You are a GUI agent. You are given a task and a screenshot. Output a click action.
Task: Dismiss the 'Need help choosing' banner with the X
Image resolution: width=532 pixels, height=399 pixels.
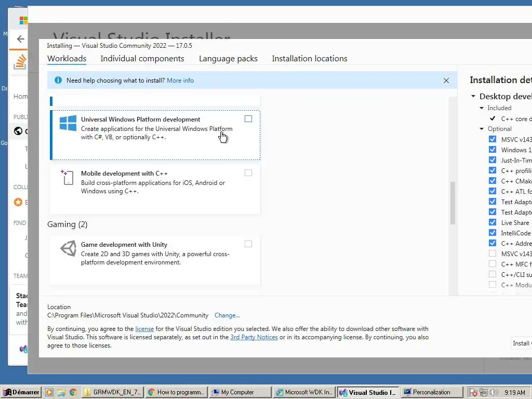pyautogui.click(x=446, y=81)
